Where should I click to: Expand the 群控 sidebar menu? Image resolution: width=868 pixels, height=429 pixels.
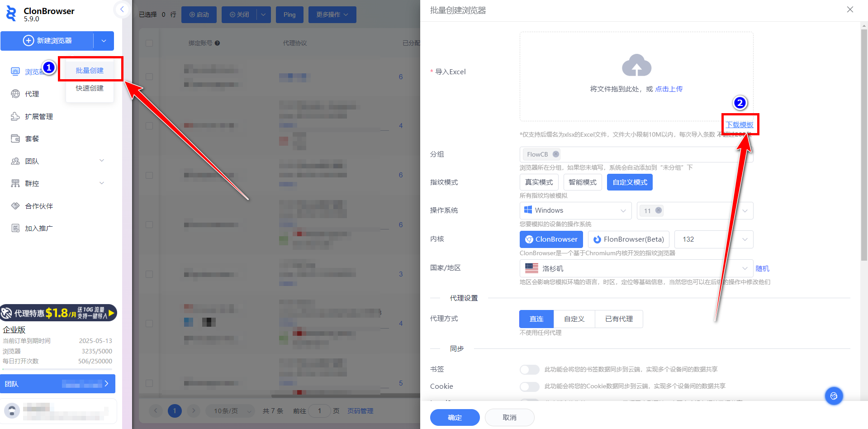pyautogui.click(x=102, y=183)
